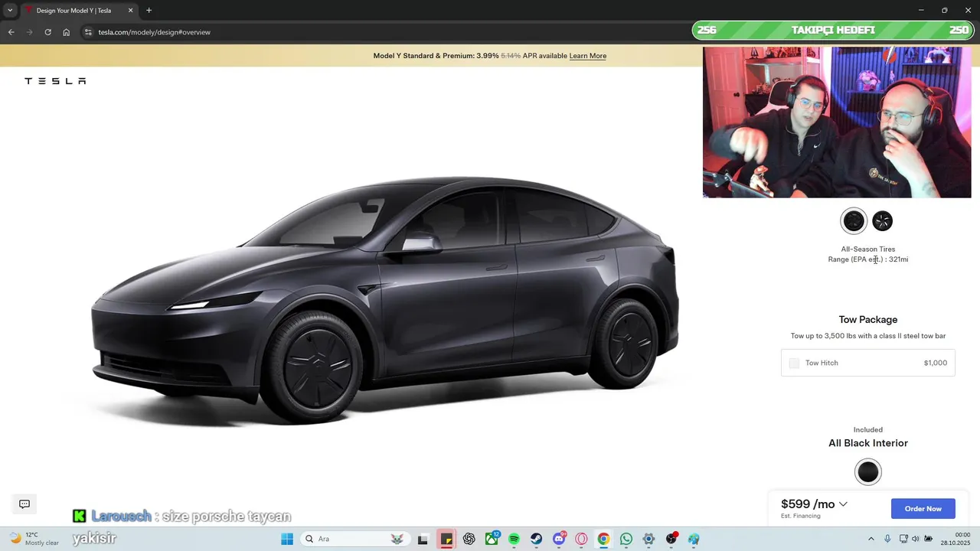Open the clock and date 28.10.2025
Image resolution: width=980 pixels, height=551 pixels.
[955, 539]
